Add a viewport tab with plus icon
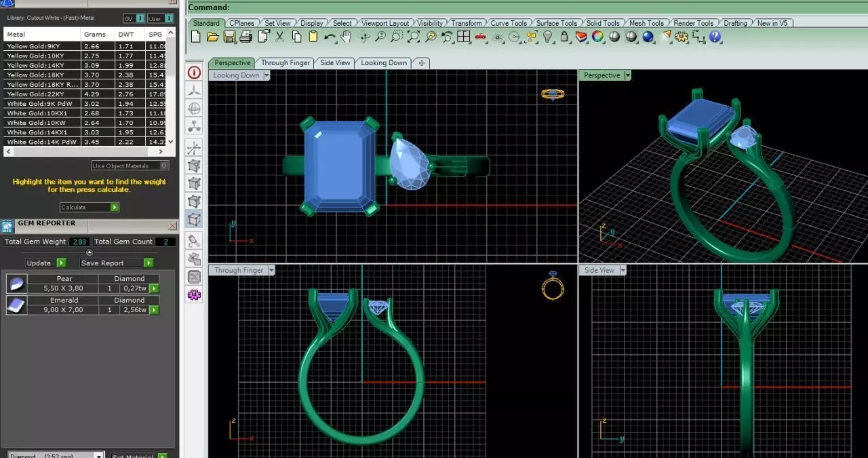The image size is (868, 458). [422, 62]
